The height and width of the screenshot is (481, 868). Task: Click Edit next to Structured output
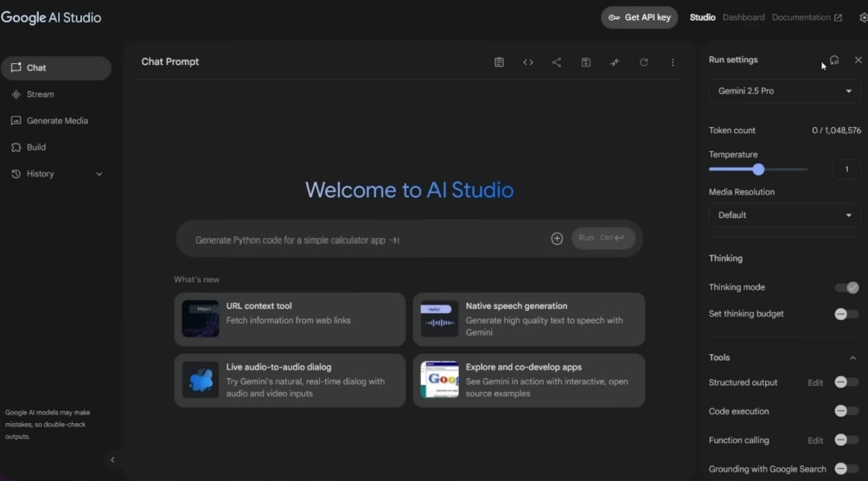pos(815,383)
